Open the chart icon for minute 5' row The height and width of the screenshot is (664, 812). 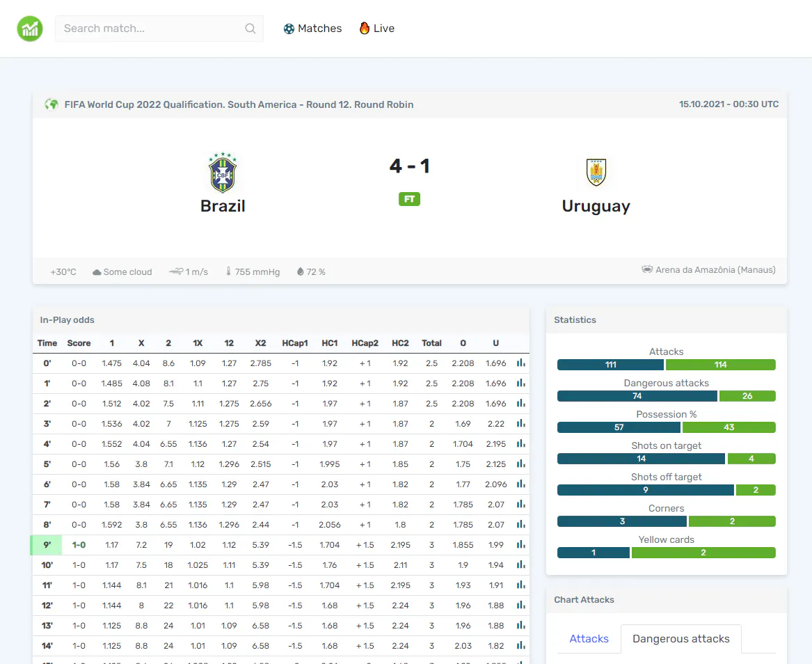pos(520,464)
